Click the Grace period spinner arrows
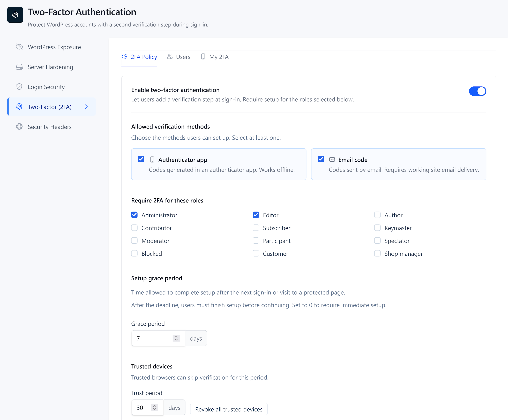Viewport: 508px width, 420px height. point(176,338)
